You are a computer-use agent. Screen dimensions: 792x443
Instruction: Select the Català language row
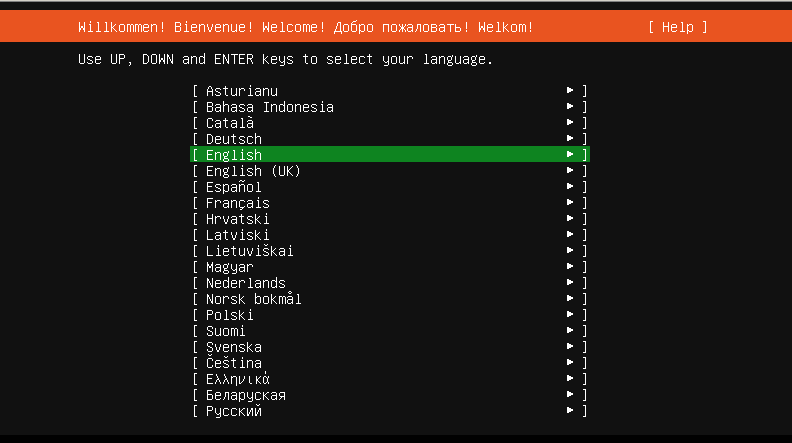(230, 123)
